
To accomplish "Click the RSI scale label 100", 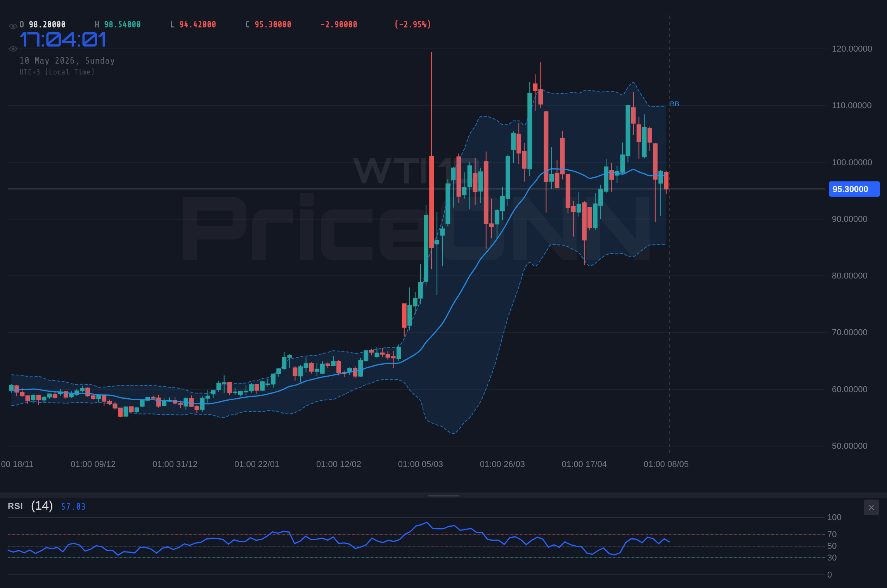I will pyautogui.click(x=834, y=517).
